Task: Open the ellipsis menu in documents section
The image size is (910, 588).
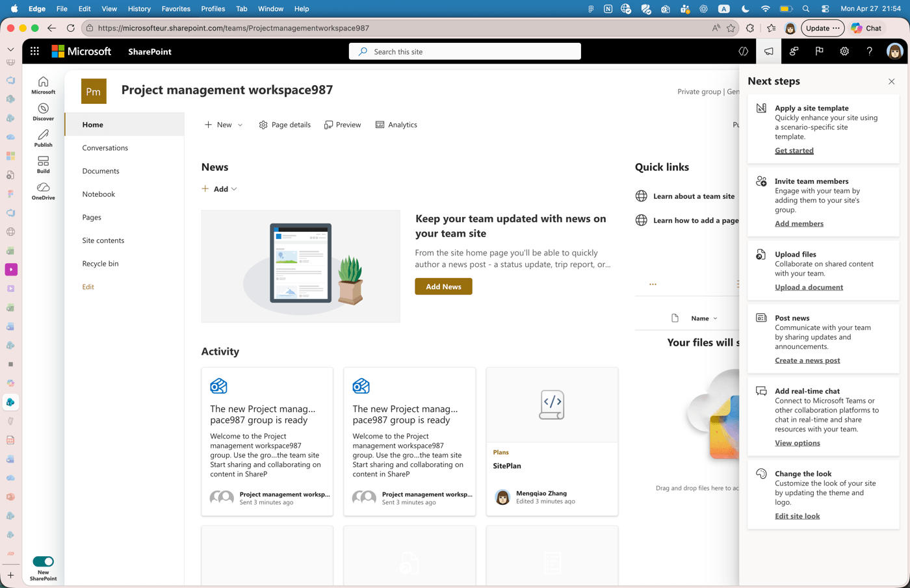Action: [x=653, y=284]
